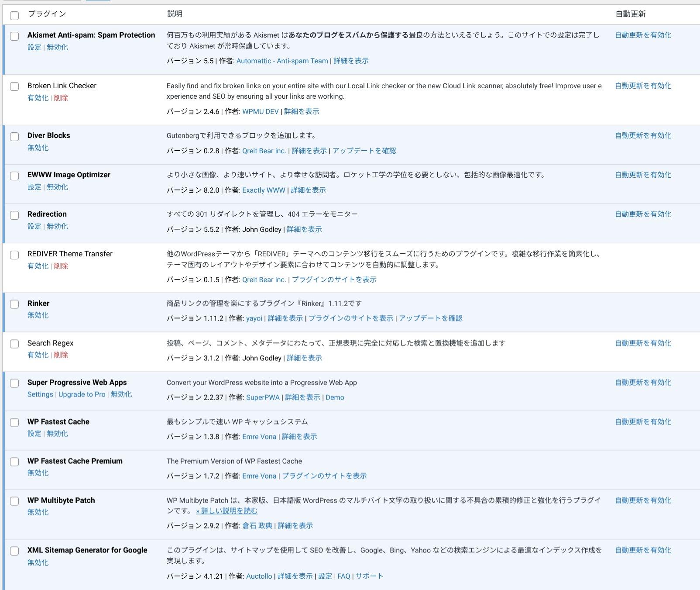The width and height of the screenshot is (700, 590).
Task: Check the Akismet Anti-spam plugin checkbox
Action: click(x=14, y=36)
